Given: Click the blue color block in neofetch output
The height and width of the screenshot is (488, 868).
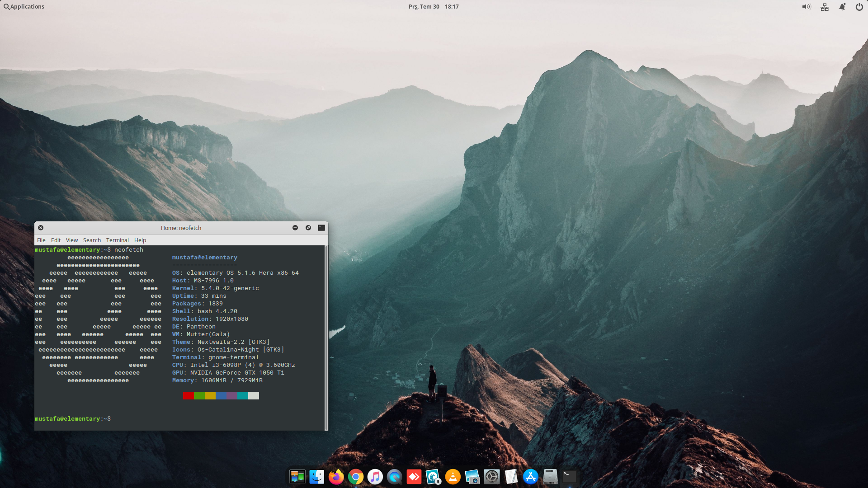Looking at the screenshot, I should pos(221,396).
